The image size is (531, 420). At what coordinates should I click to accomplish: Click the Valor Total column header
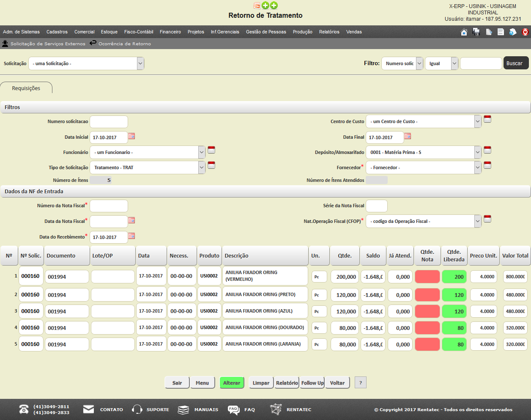pos(515,255)
